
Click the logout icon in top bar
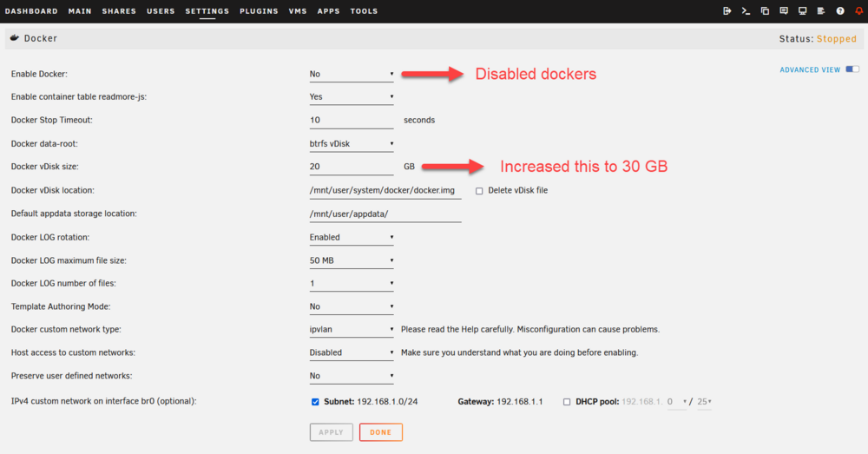(x=727, y=11)
